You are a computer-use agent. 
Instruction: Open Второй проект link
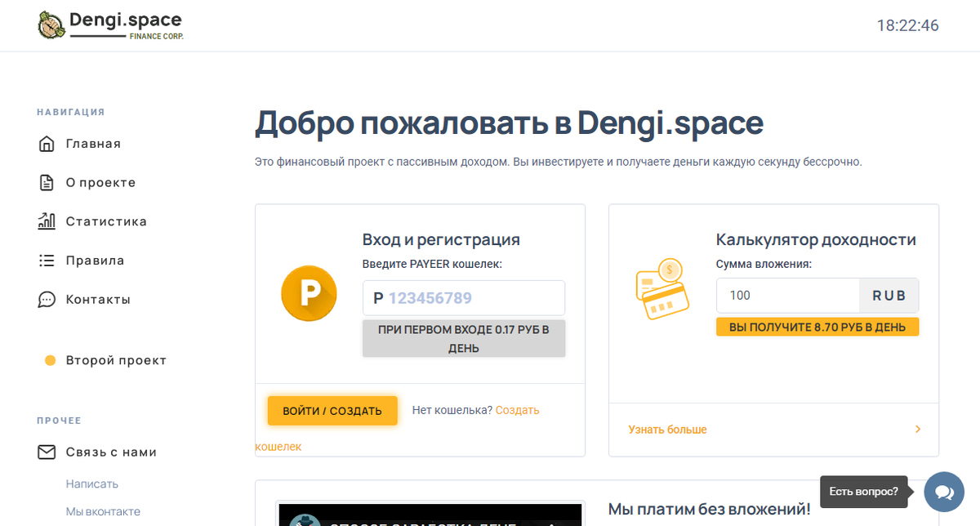point(116,360)
